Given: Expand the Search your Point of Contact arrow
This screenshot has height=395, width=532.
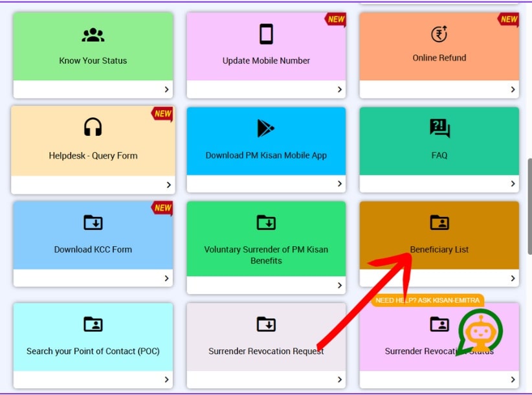Looking at the screenshot, I should (166, 379).
